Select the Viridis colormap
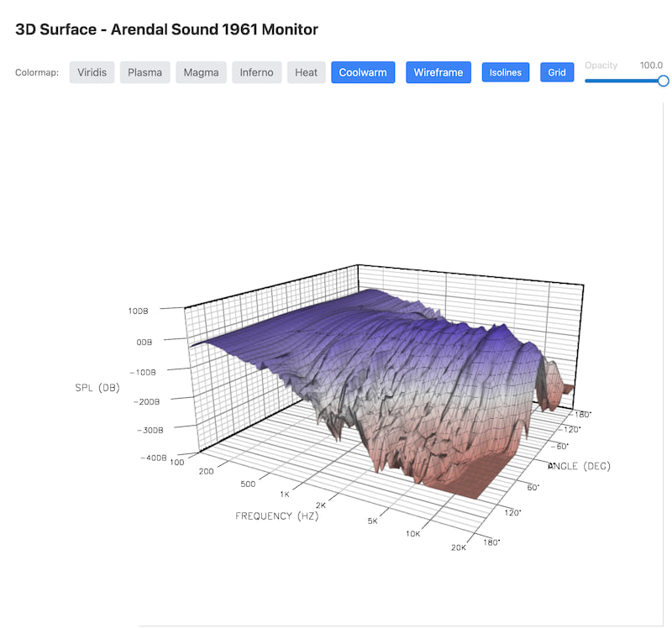 (92, 72)
